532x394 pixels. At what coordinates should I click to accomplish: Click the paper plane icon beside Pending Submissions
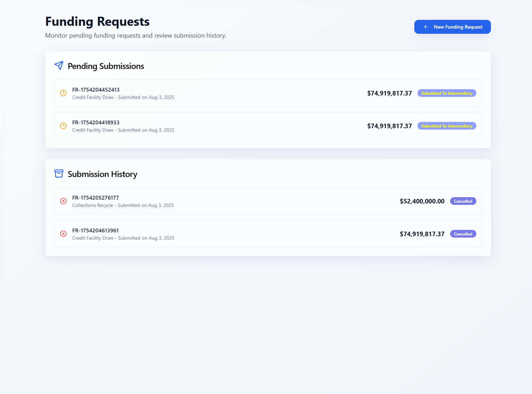click(x=59, y=65)
